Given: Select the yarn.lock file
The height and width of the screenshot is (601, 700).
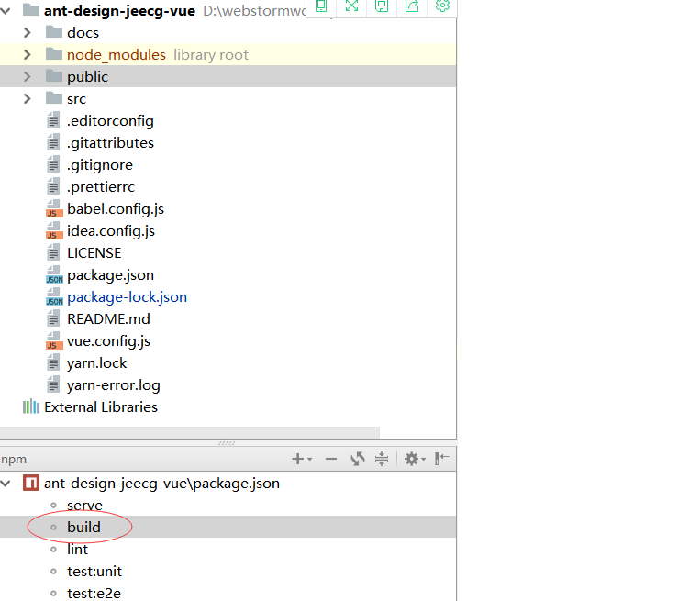Looking at the screenshot, I should point(97,363).
